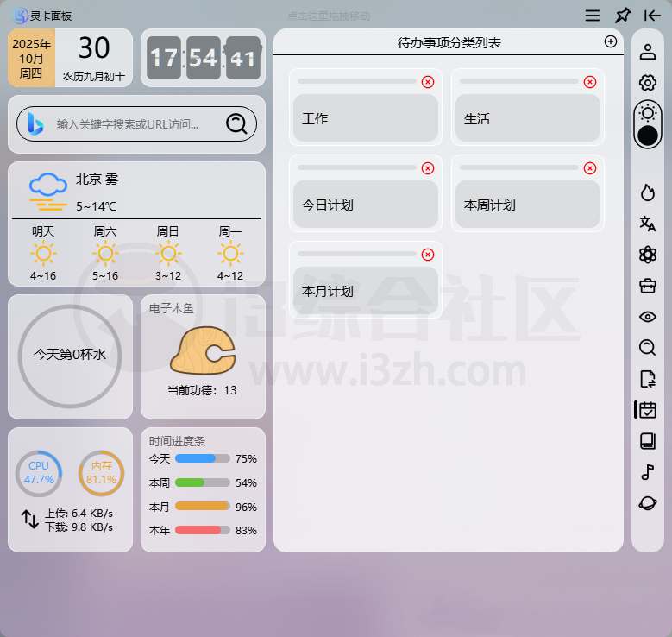Viewport: 672px width, 637px height.
Task: Tap the wooden fish to gain merit
Action: [203, 350]
